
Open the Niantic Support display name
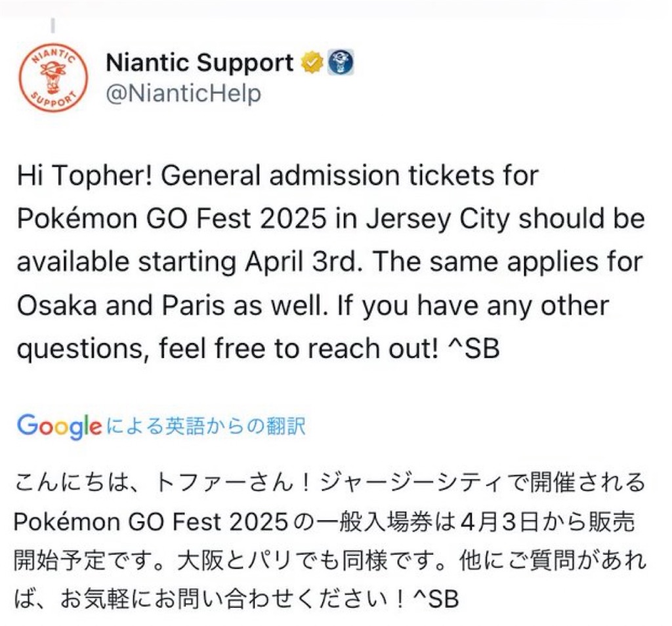click(x=199, y=63)
